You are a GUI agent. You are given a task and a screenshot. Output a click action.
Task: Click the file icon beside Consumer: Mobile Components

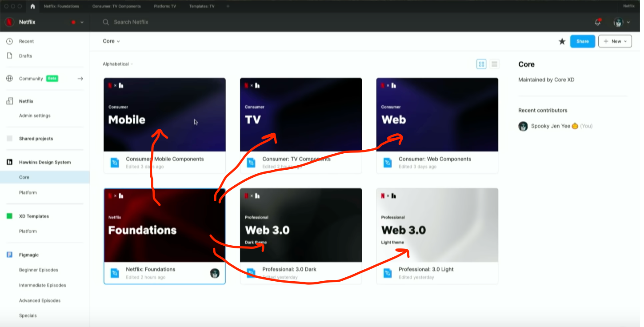115,163
